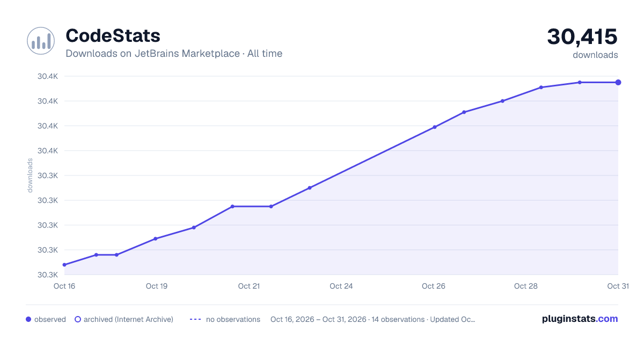
Task: Click the "Oct 16" axis label
Action: (x=64, y=286)
